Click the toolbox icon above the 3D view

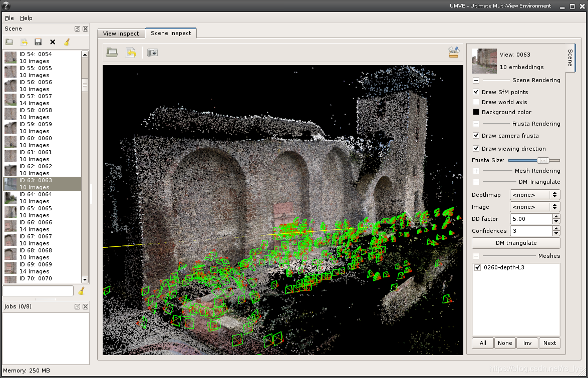point(454,52)
